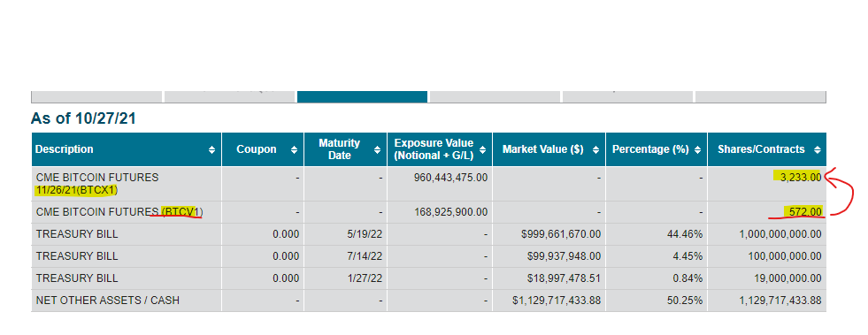Click the highlighted 572.00 contracts value
Viewport: 868px width, 335px height.
click(x=803, y=212)
